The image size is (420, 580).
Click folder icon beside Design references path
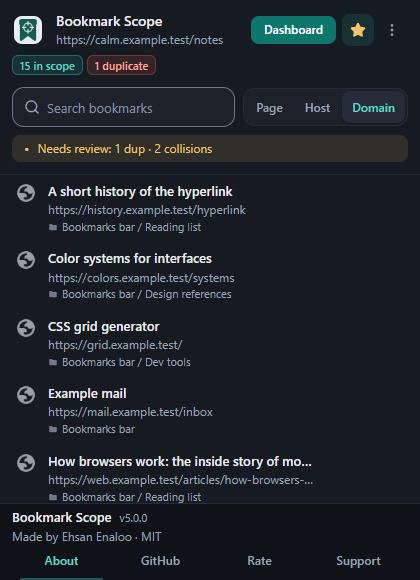pyautogui.click(x=53, y=294)
